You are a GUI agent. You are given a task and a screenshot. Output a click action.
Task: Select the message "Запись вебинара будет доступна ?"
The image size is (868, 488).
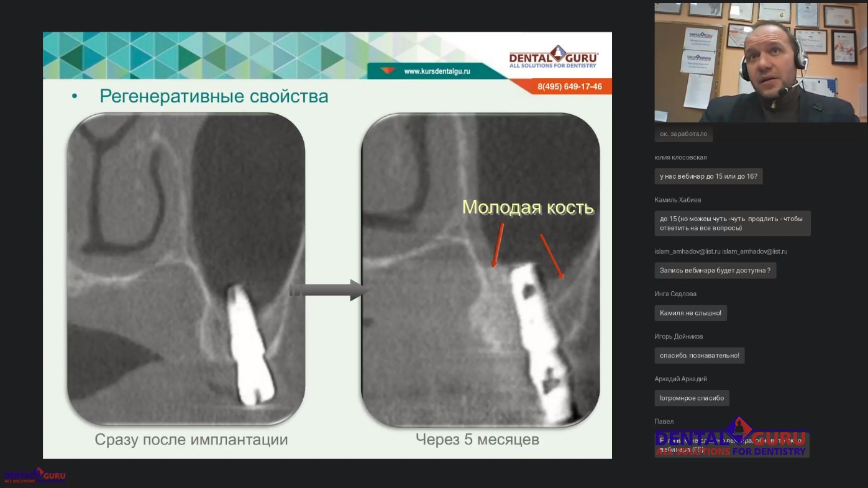click(715, 270)
